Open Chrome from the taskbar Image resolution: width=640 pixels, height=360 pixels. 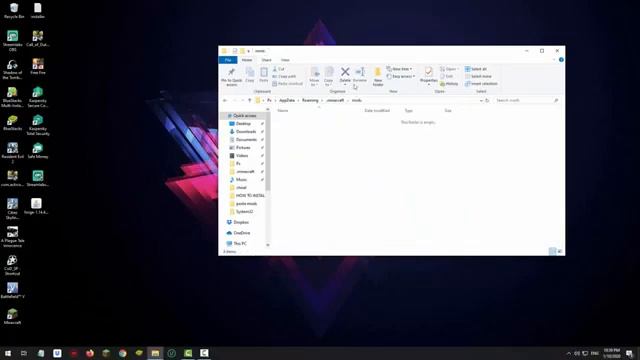(122, 353)
